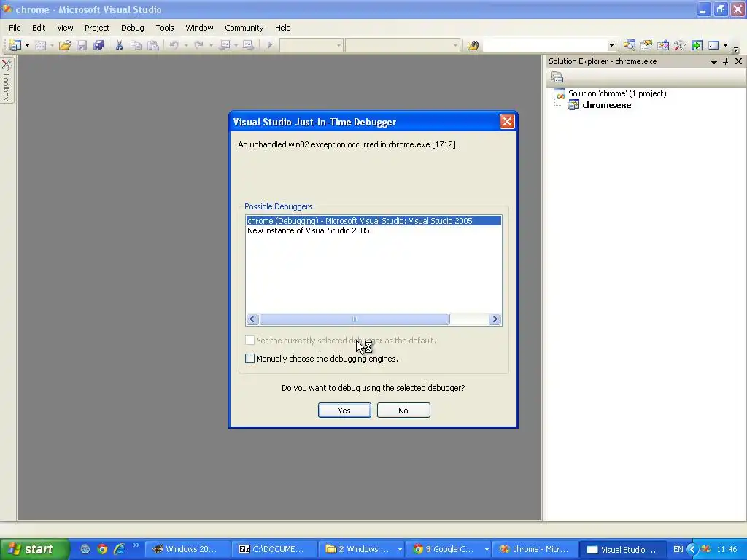747x560 pixels.
Task: Open the Command Window toolbar icon
Action: point(713,45)
